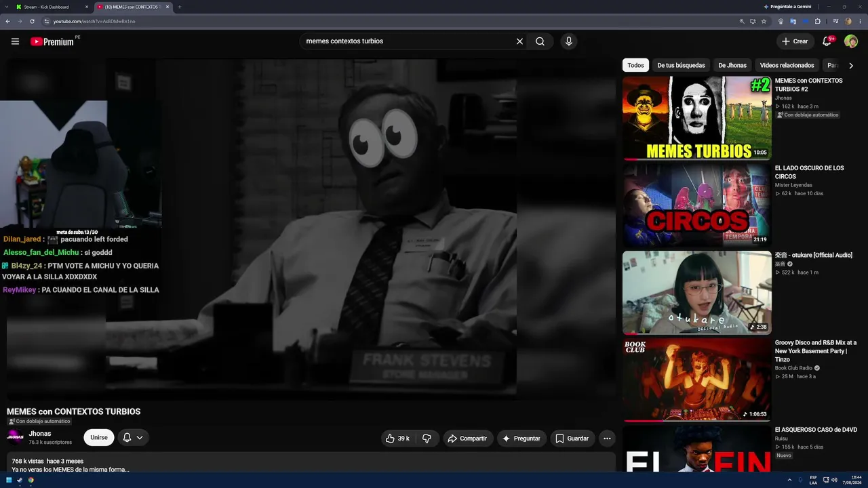Switch to Stream - Kick Dashboard tab
868x488 pixels.
point(53,7)
